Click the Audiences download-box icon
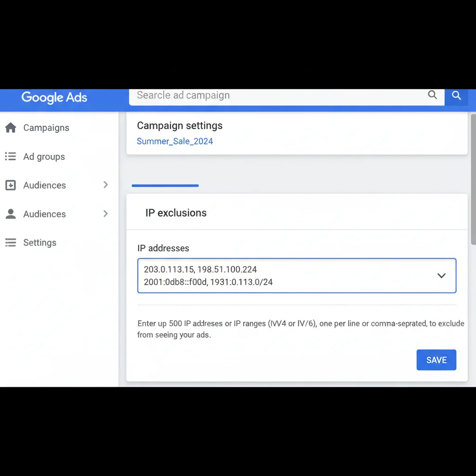The width and height of the screenshot is (476, 476). tap(11, 185)
